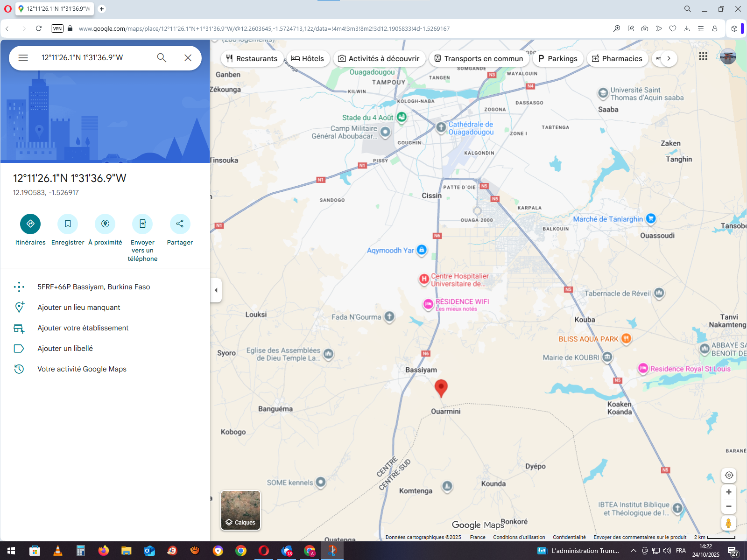747x560 pixels.
Task: Open the Google apps grid
Action: [703, 56]
